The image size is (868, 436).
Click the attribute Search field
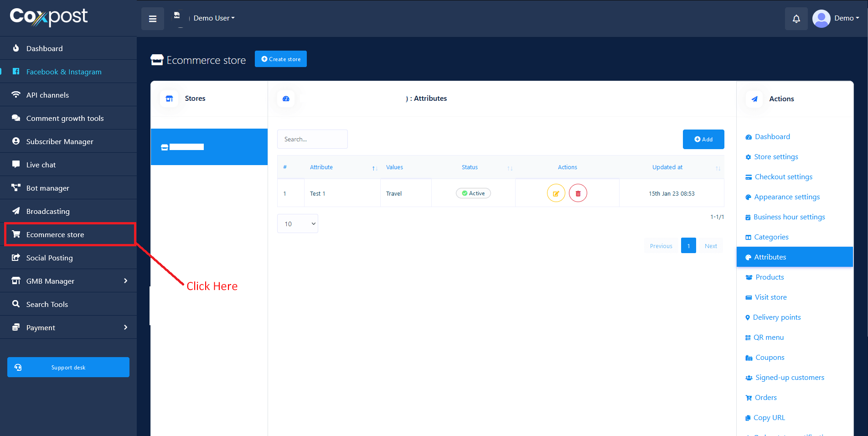(x=312, y=140)
